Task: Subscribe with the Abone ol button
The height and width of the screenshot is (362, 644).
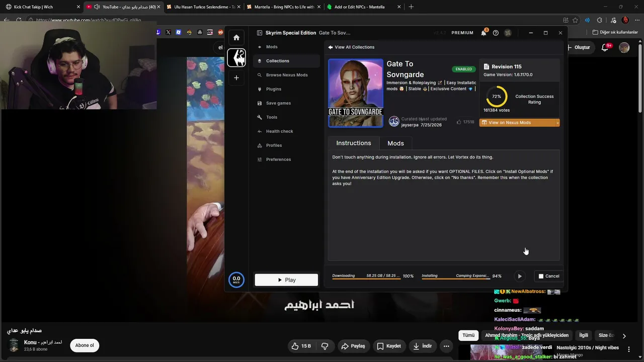Action: [85, 345]
